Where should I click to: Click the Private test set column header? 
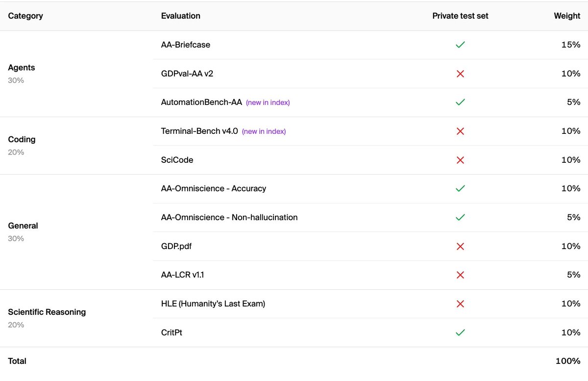[x=460, y=16]
